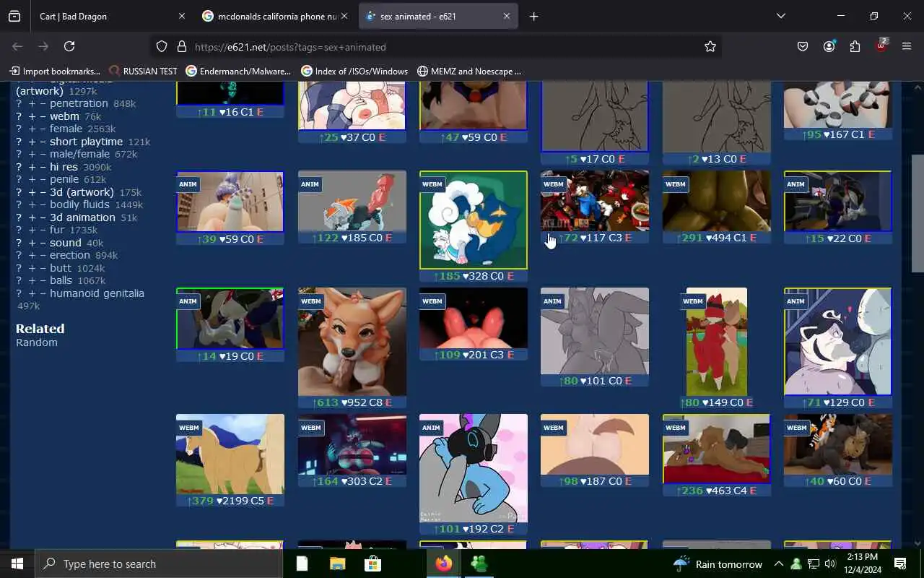Screen dimensions: 924x578
Task: Open the ANIM post with score 122
Action: [352, 202]
